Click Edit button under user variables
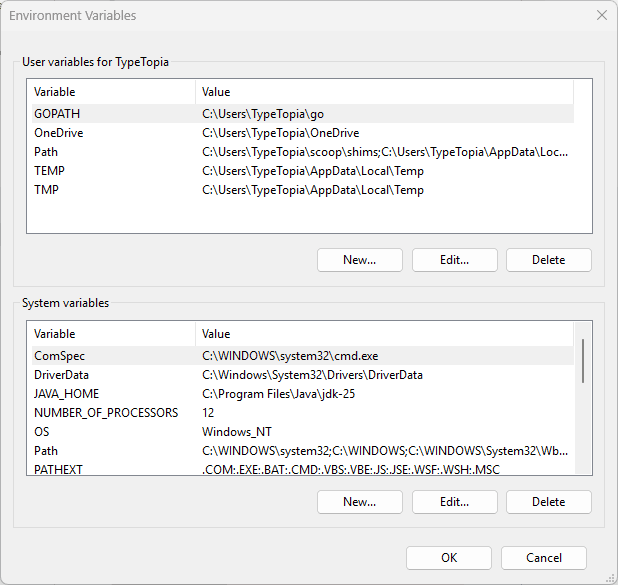 coord(454,260)
